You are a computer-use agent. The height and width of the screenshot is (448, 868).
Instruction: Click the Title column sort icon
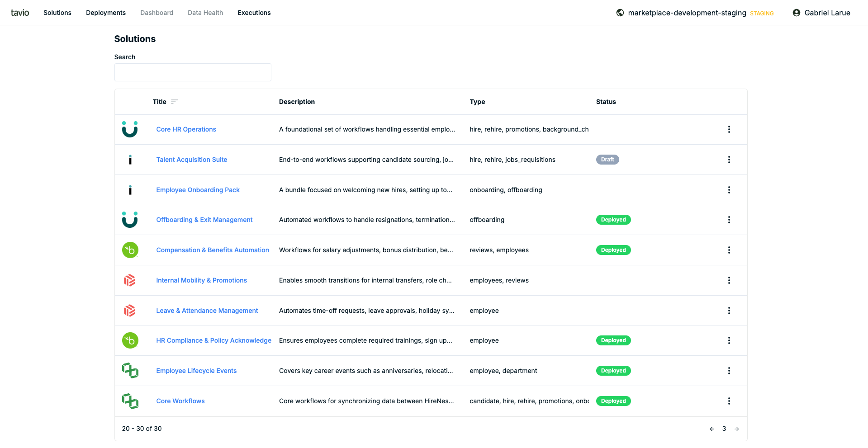(174, 102)
